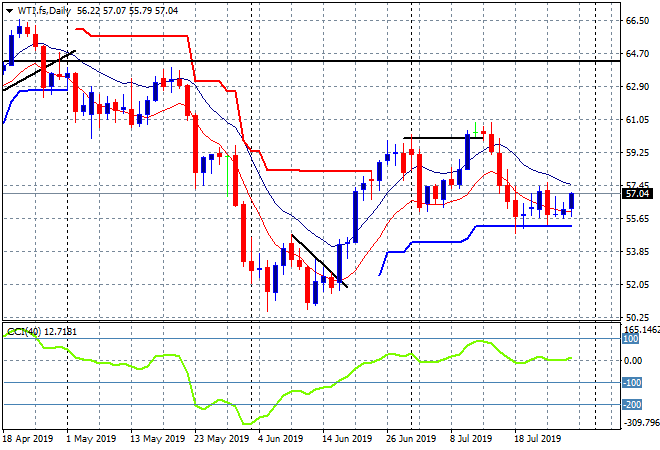Image resolution: width=660 pixels, height=450 pixels.
Task: Click the OHLC values 56.22 57.07 55.79 57.04
Action: [x=128, y=11]
